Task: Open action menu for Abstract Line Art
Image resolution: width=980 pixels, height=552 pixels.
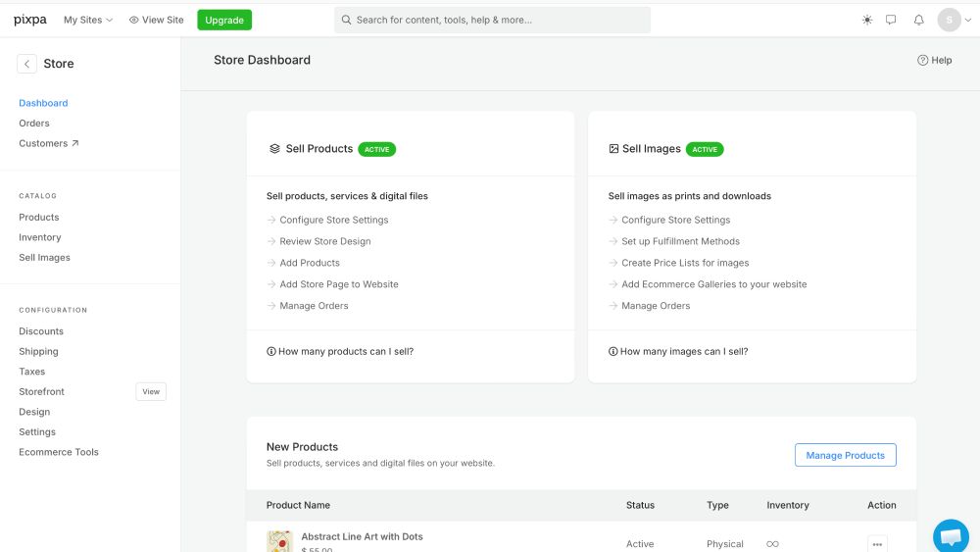Action: point(877,544)
